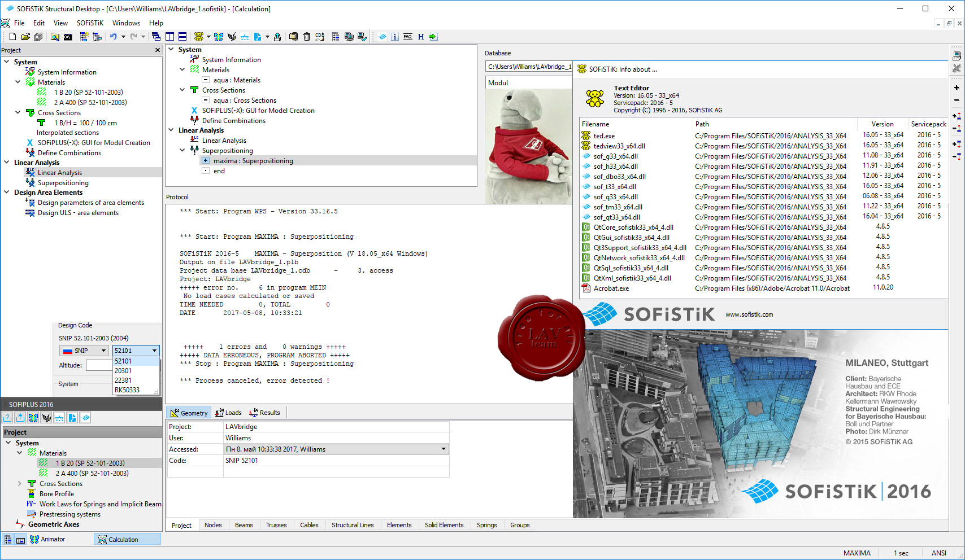Select RK50333 from the design code list
This screenshot has height=560, width=965.
coord(136,390)
